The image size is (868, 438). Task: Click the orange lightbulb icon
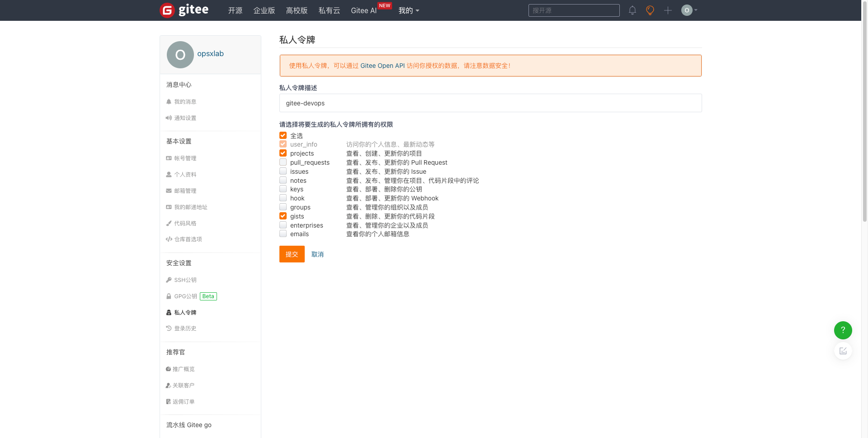pos(650,10)
